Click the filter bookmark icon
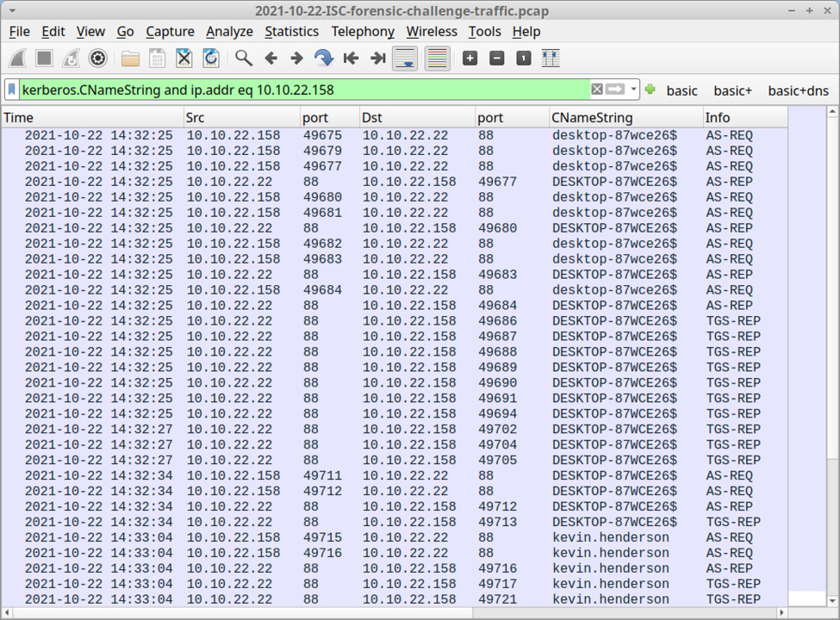Viewport: 840px width, 620px height. pos(12,90)
